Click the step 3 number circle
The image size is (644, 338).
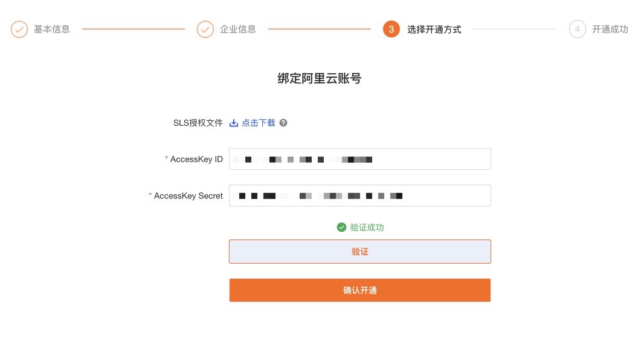pyautogui.click(x=391, y=29)
